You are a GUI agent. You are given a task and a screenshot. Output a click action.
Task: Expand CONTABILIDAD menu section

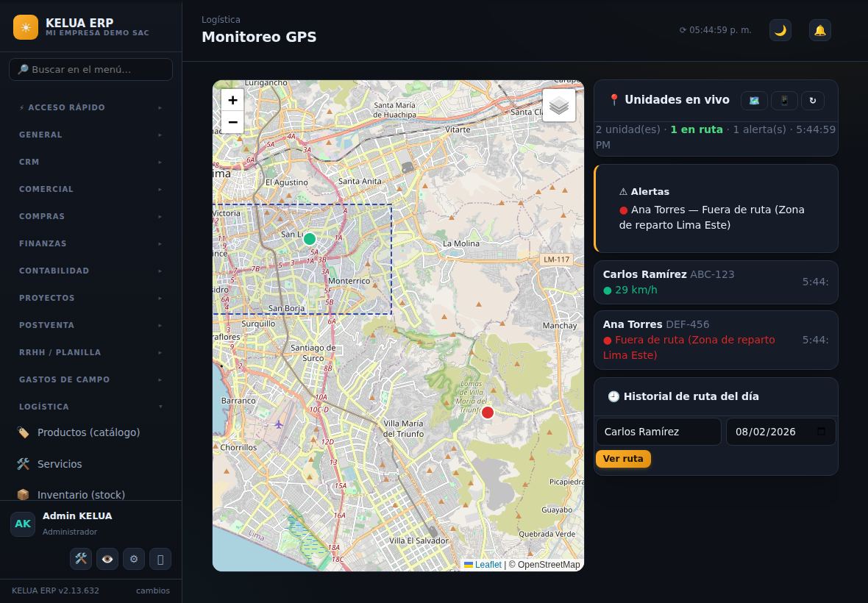[90, 271]
